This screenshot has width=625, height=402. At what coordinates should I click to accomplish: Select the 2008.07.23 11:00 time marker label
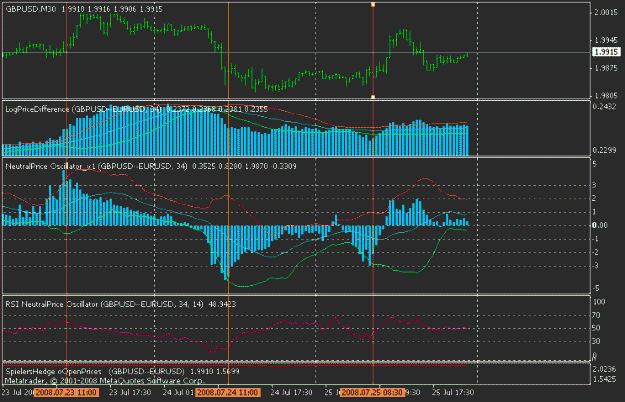point(66,392)
